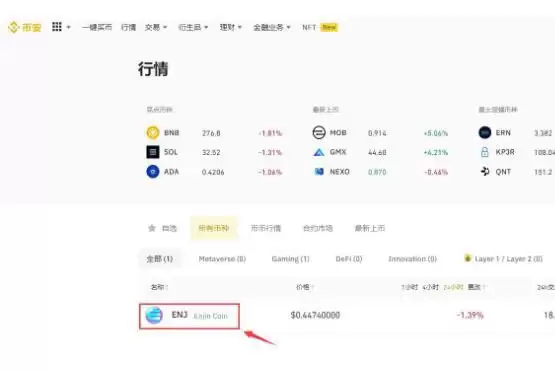This screenshot has height=372, width=555.
Task: Sort by 名称 column header
Action: tap(160, 287)
